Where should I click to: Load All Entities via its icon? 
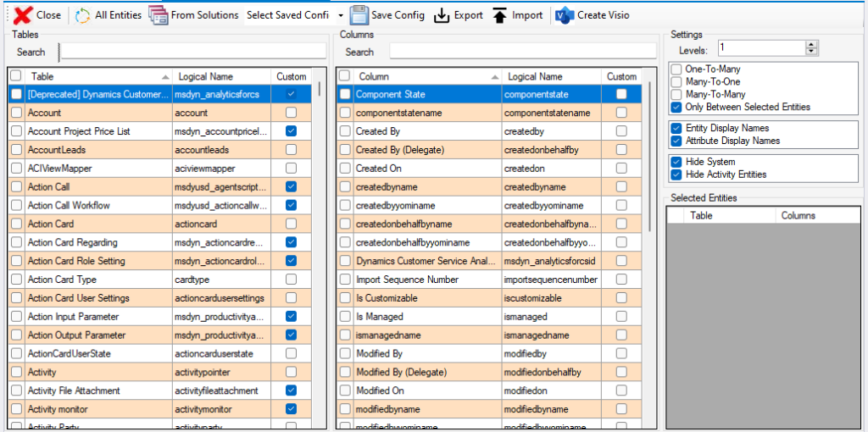tap(82, 15)
